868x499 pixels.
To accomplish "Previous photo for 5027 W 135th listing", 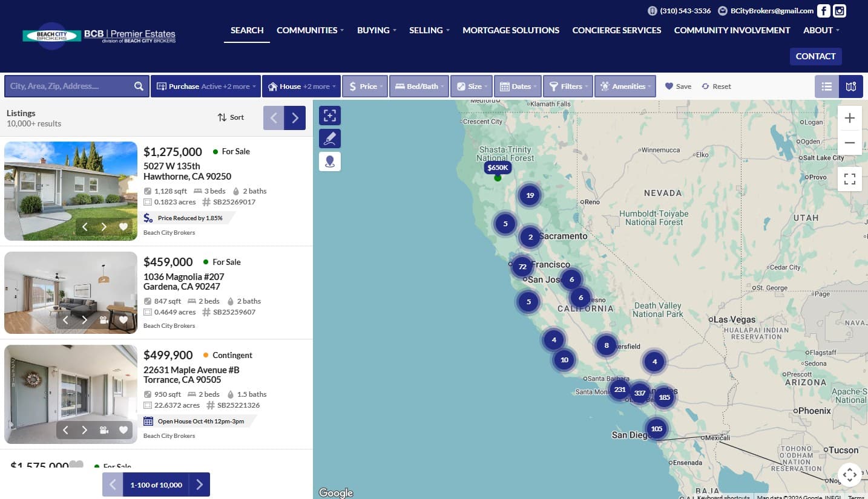I will pyautogui.click(x=85, y=227).
